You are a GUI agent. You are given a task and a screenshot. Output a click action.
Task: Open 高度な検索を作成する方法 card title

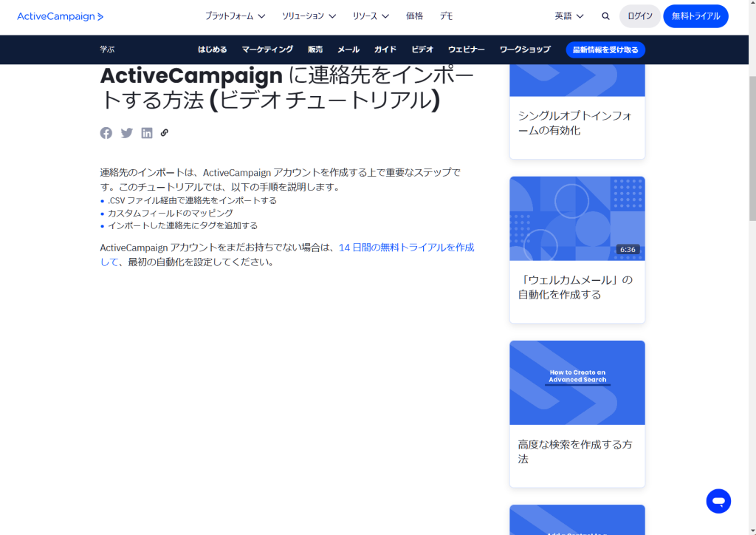574,451
